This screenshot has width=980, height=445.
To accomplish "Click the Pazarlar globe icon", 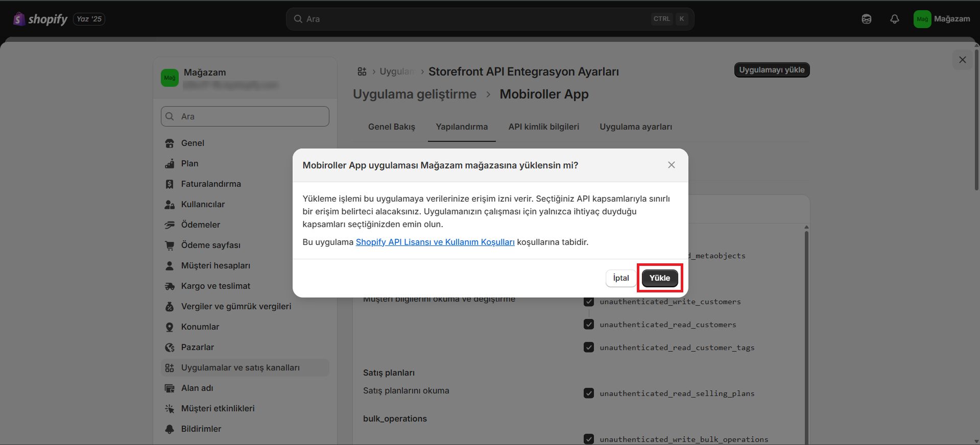I will tap(170, 348).
